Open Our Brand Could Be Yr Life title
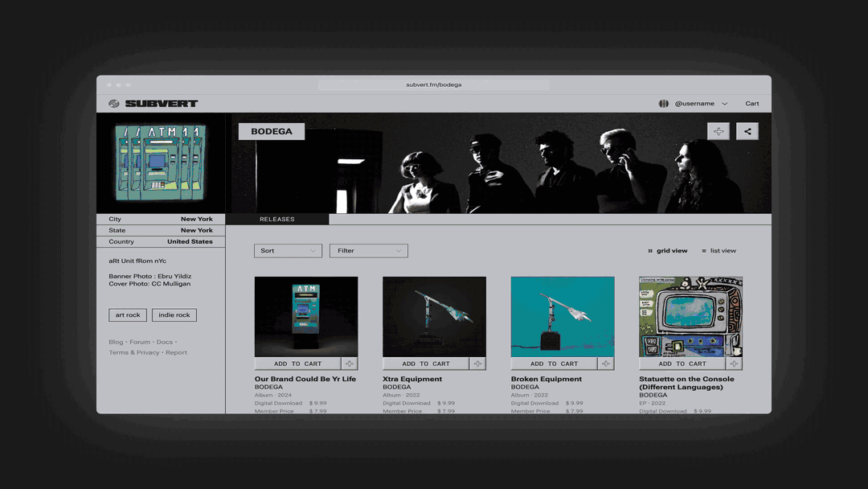The image size is (868, 489). coord(305,380)
